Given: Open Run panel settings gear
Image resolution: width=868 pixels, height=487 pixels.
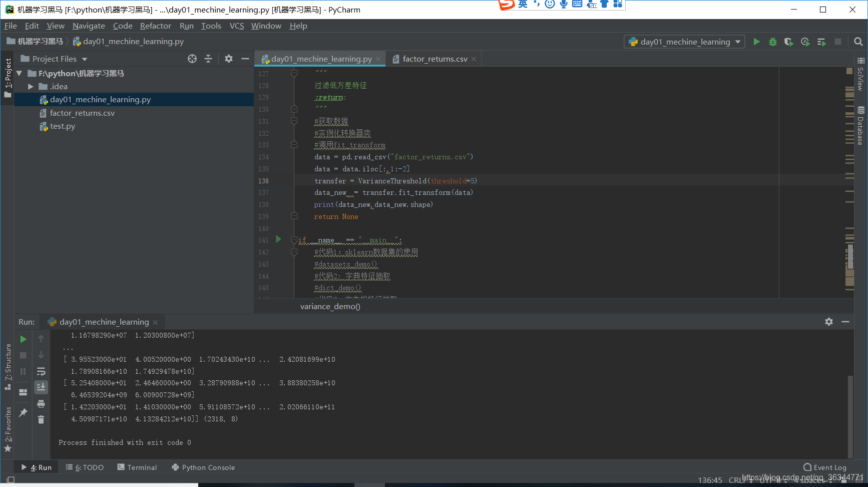Looking at the screenshot, I should [829, 322].
